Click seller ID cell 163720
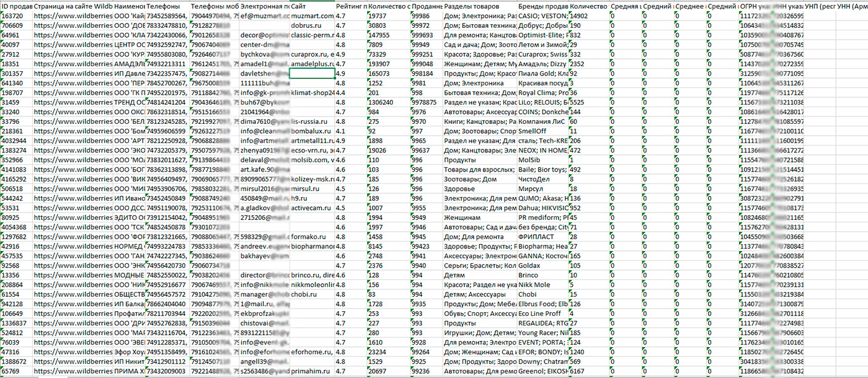 (16, 15)
